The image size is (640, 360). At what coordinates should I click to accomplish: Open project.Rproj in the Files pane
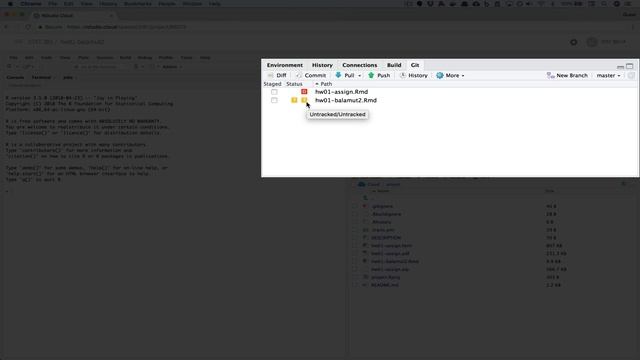point(385,277)
